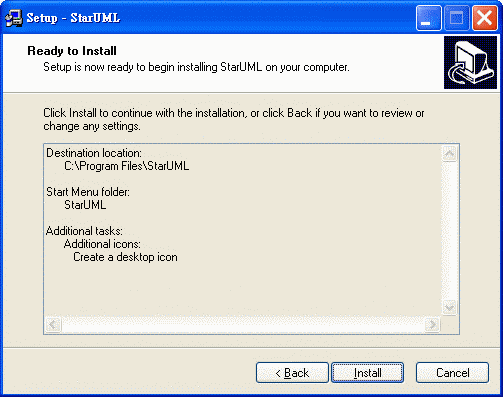The image size is (503, 397).
Task: Click the installer computer graphic in the header
Action: [470, 62]
